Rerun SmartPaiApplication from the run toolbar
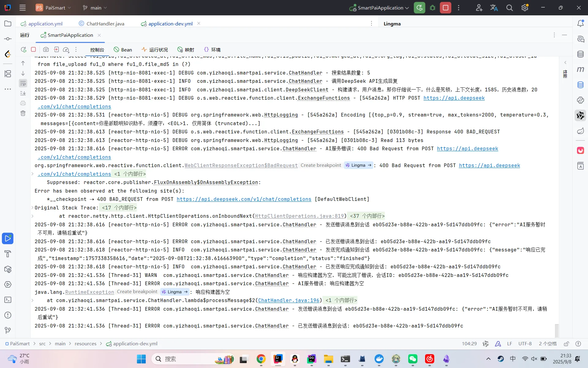The image size is (588, 368). [419, 8]
